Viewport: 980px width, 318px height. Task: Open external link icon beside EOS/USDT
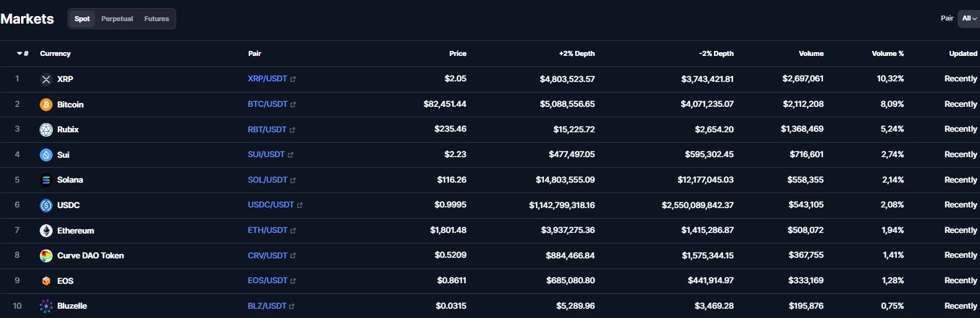pyautogui.click(x=293, y=281)
